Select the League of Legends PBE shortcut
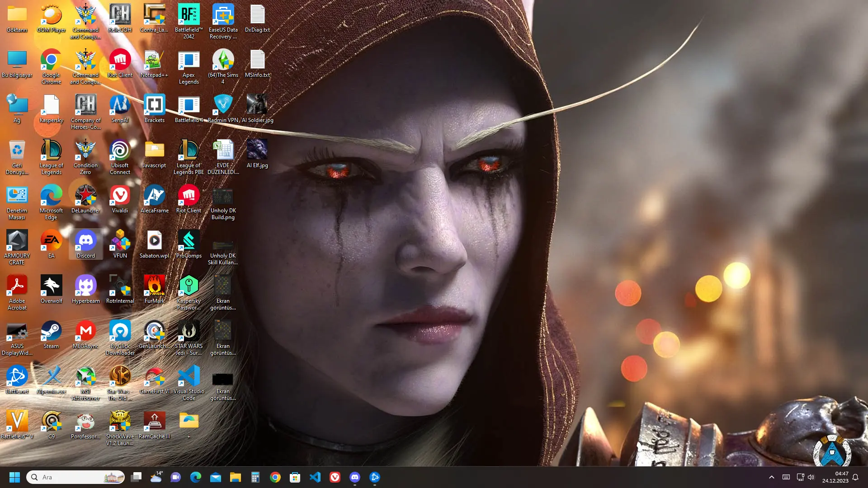The image size is (868, 488). [x=189, y=157]
